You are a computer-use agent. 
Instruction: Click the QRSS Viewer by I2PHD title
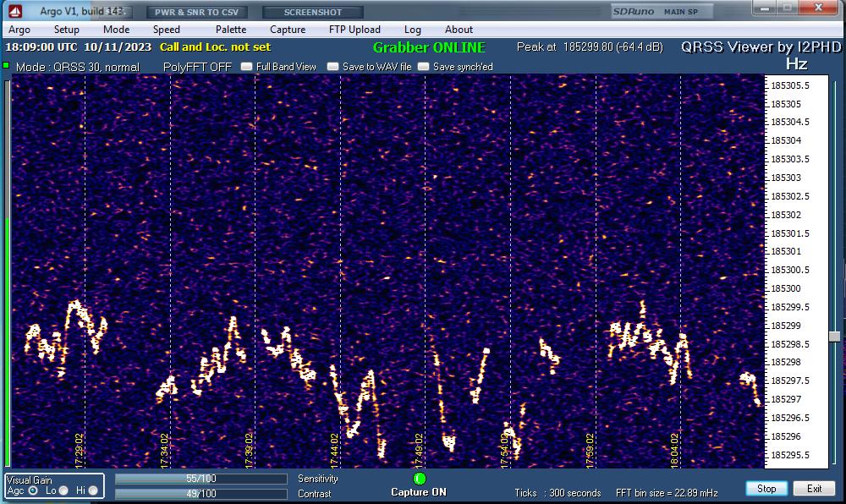[761, 47]
